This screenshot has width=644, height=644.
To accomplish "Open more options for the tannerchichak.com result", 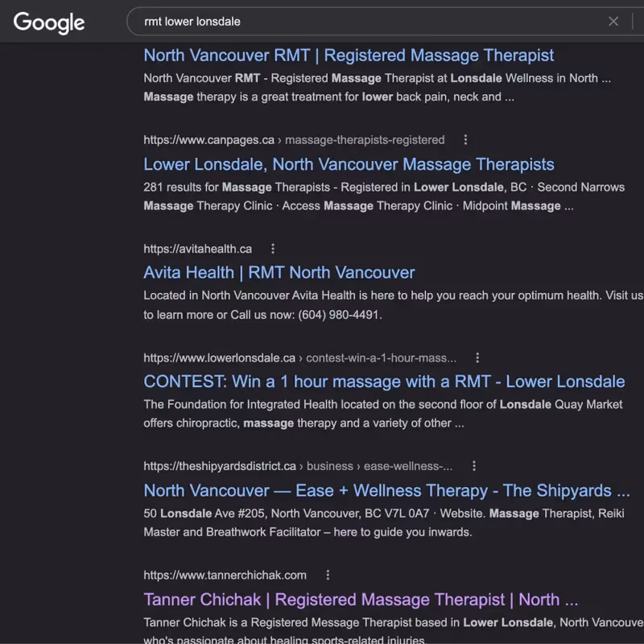I will pyautogui.click(x=328, y=575).
